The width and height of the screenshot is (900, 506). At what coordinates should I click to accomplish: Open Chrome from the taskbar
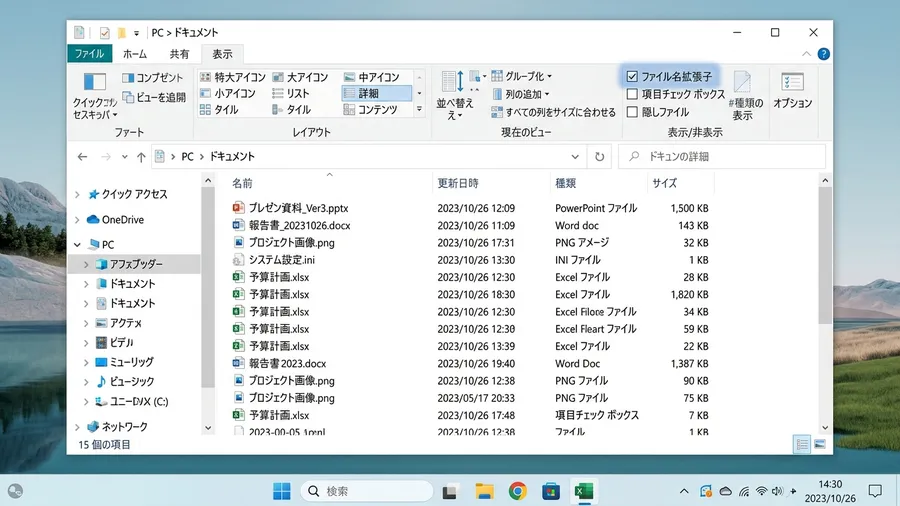coord(518,491)
